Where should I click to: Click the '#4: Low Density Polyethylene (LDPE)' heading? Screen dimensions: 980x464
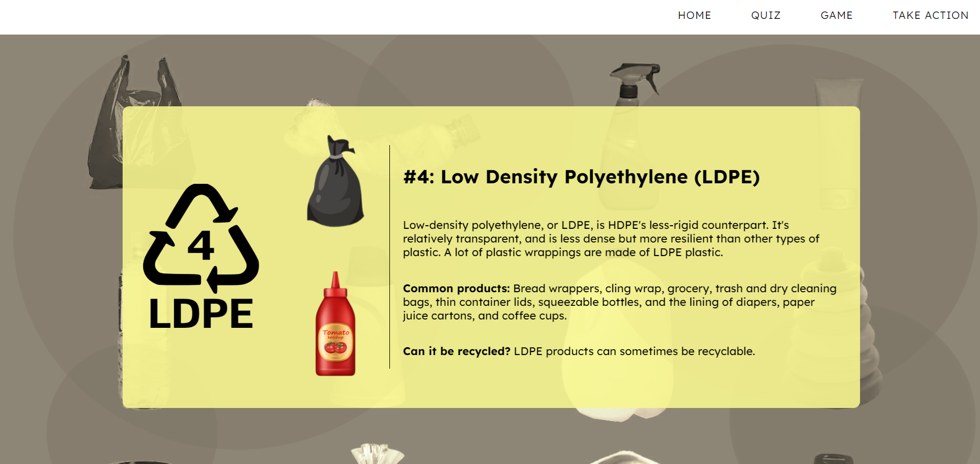(581, 177)
